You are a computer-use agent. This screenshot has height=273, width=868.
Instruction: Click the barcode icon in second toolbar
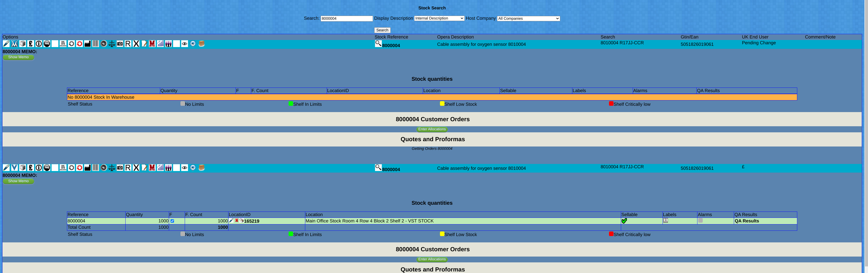96,168
